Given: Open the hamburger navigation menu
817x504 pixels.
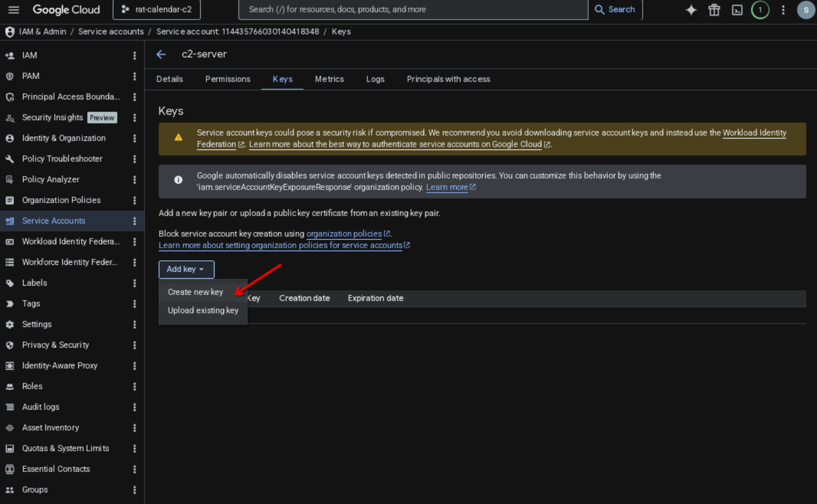Looking at the screenshot, I should pyautogui.click(x=14, y=10).
